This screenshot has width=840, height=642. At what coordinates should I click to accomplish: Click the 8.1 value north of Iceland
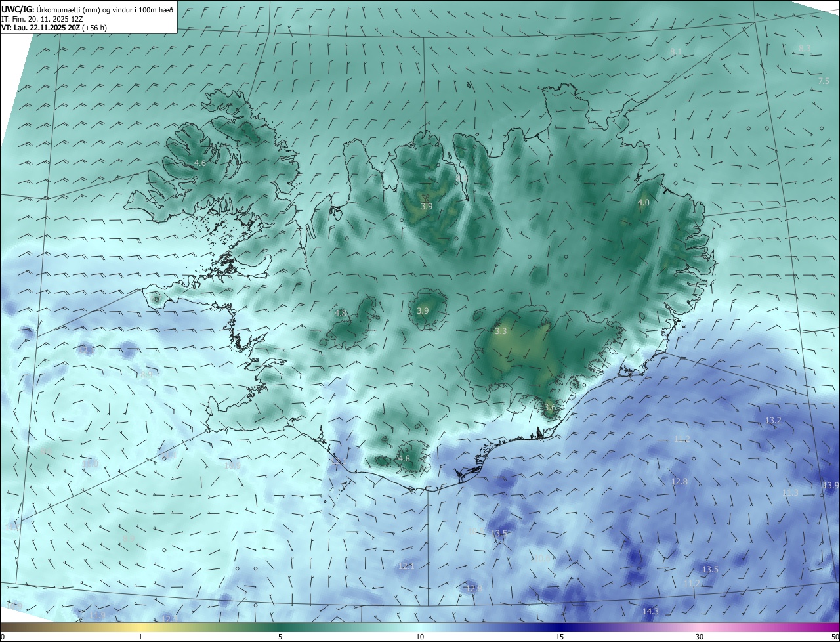pyautogui.click(x=676, y=51)
